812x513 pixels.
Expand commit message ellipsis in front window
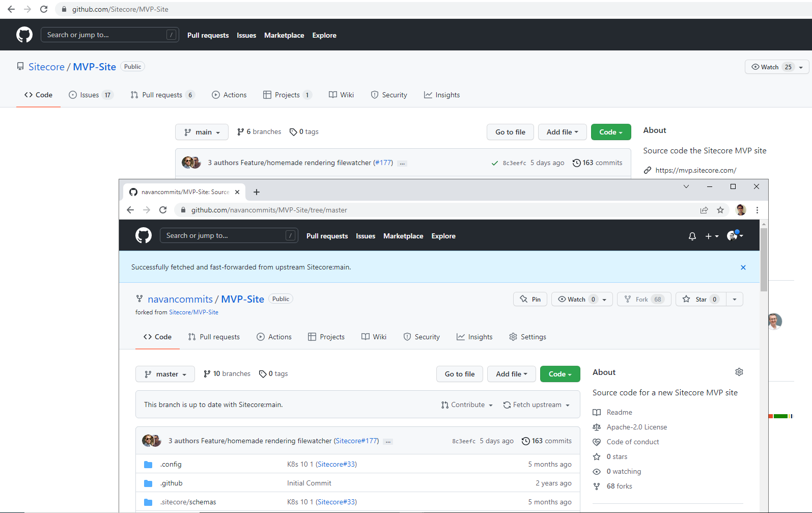(x=388, y=442)
